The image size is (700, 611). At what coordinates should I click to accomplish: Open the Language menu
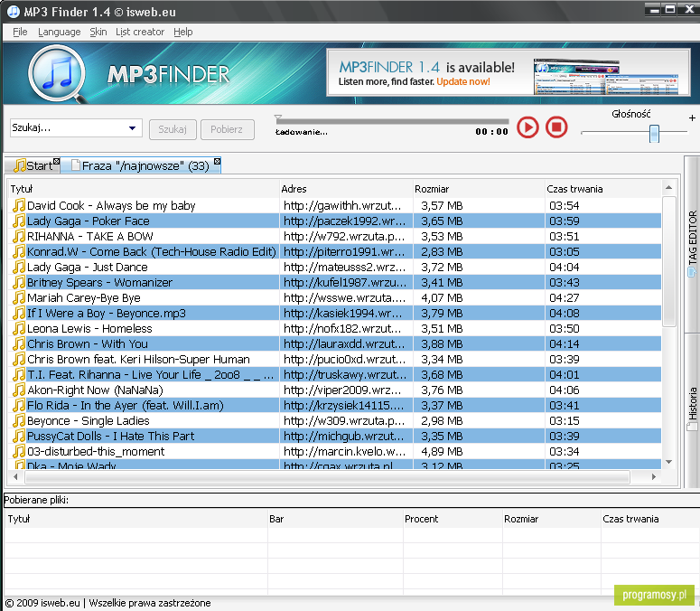(60, 33)
